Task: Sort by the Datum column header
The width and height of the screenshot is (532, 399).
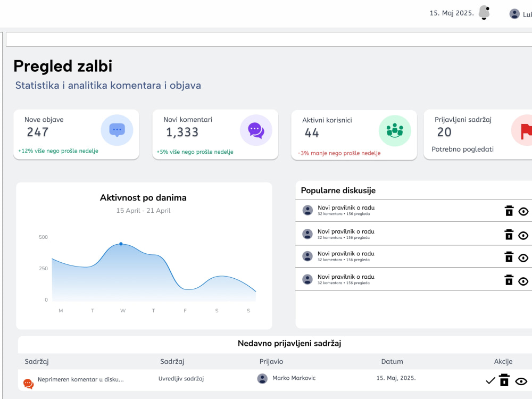Action: pos(392,362)
